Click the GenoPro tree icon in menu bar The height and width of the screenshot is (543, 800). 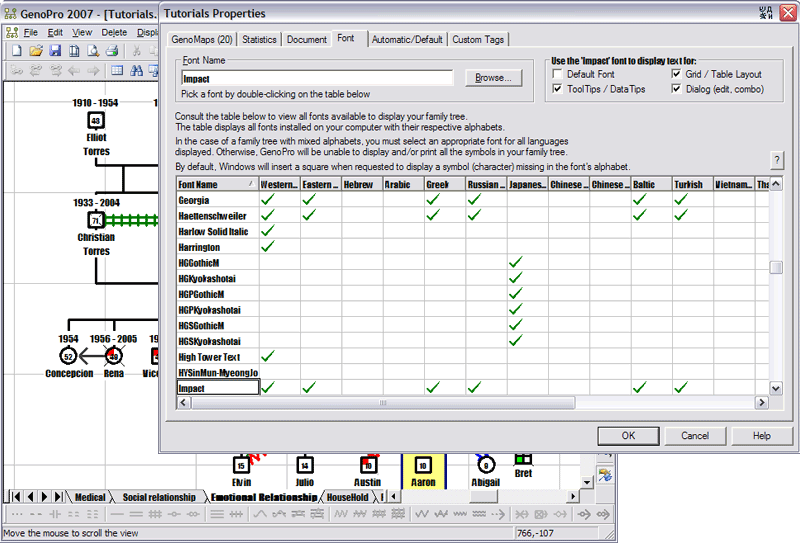[12, 33]
